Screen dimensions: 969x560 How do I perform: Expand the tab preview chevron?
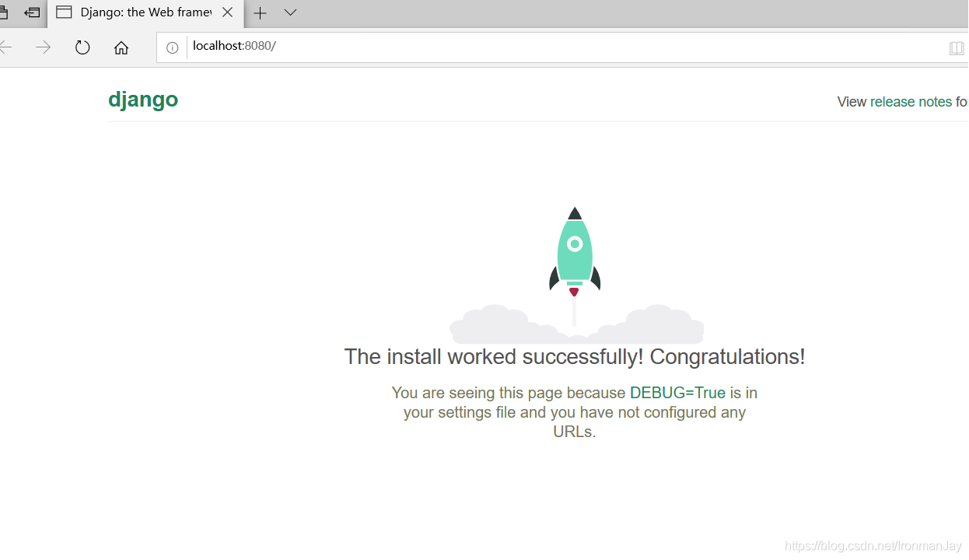pos(290,12)
